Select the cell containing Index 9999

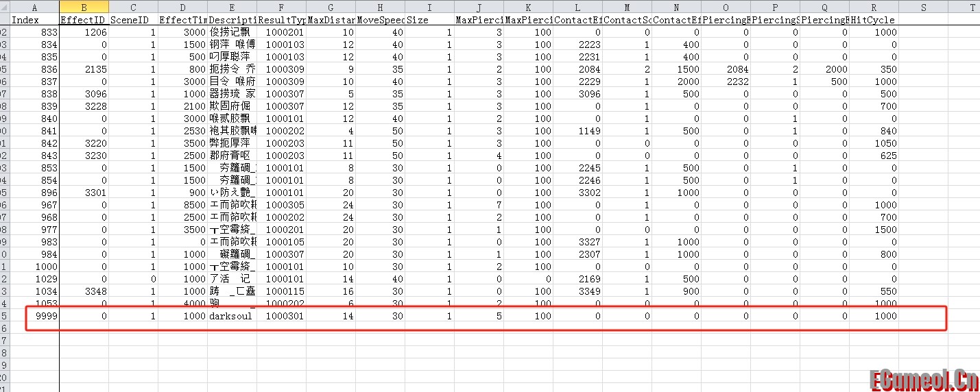click(x=34, y=316)
